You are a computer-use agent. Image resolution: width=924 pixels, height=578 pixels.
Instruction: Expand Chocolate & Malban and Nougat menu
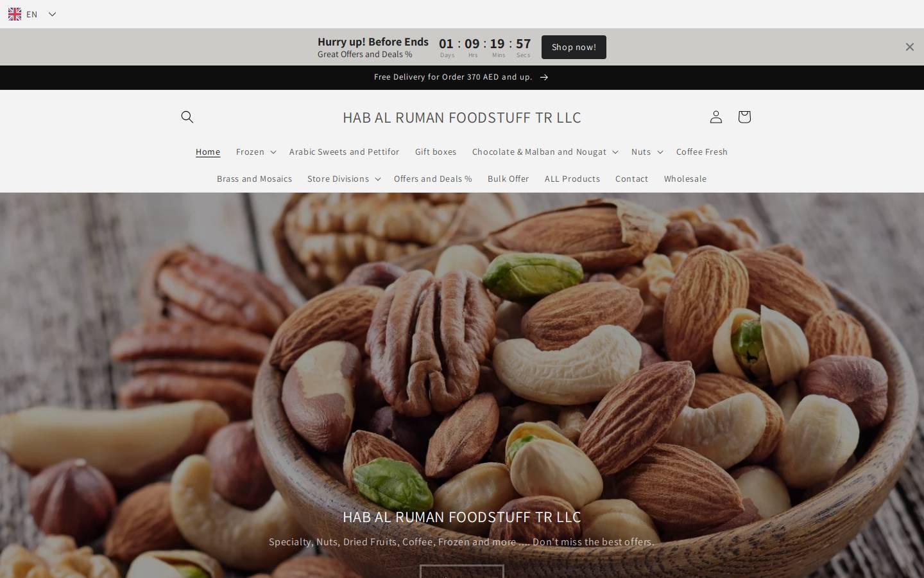pos(545,152)
